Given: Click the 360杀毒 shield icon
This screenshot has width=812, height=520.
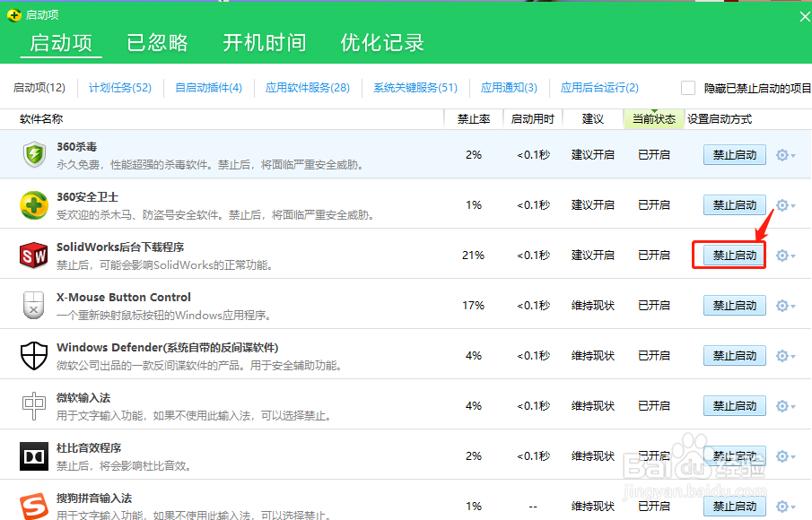Looking at the screenshot, I should click(x=34, y=155).
